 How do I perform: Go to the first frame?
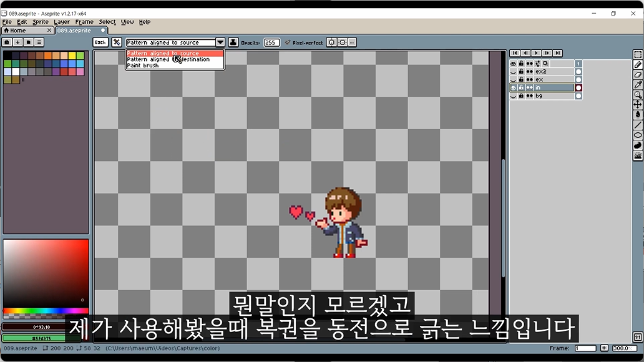coord(515,53)
